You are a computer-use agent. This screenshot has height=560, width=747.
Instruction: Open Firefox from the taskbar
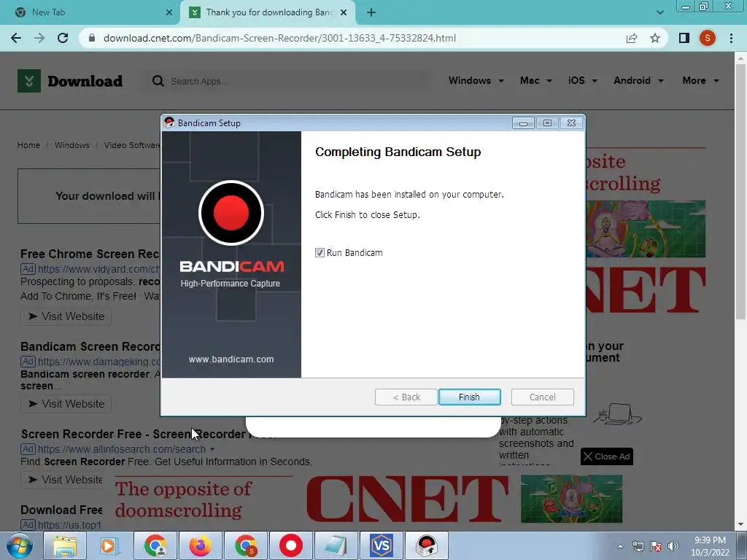(200, 545)
